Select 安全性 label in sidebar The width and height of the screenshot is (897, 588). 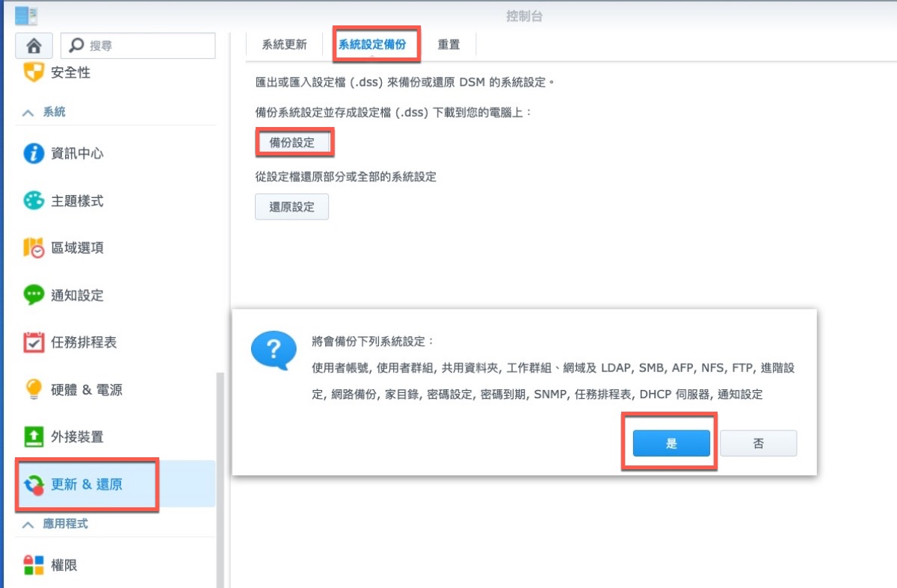(x=70, y=72)
